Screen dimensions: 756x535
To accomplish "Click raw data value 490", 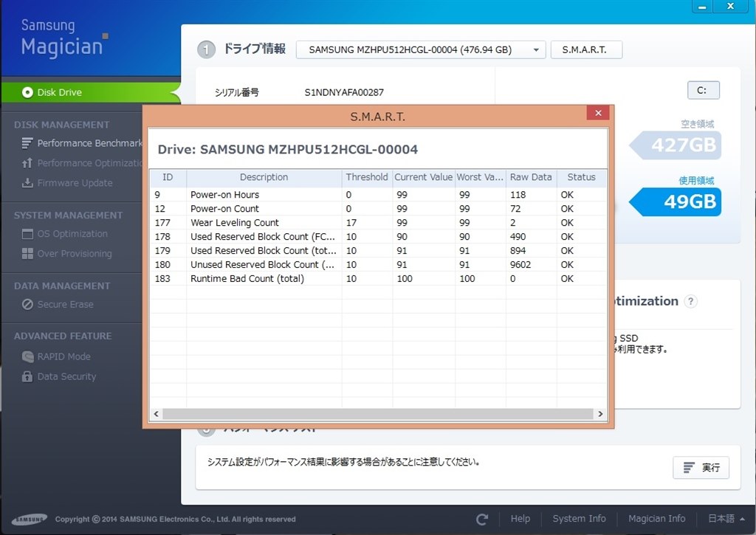I will click(x=518, y=237).
